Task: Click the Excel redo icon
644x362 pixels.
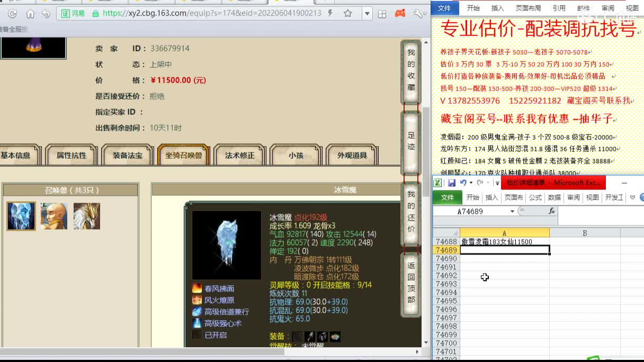Action: 480,183
